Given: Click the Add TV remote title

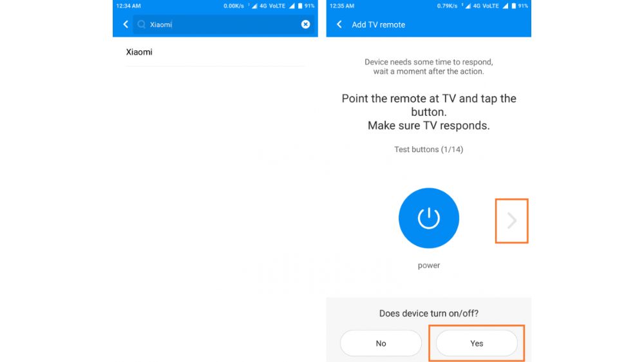Looking at the screenshot, I should 378,24.
